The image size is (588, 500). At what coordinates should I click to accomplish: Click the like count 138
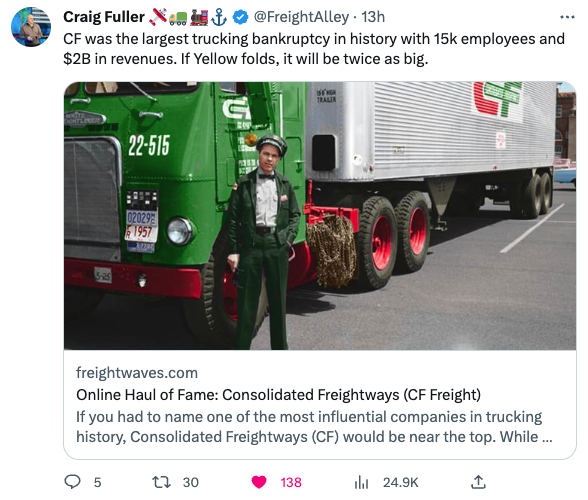[x=291, y=482]
